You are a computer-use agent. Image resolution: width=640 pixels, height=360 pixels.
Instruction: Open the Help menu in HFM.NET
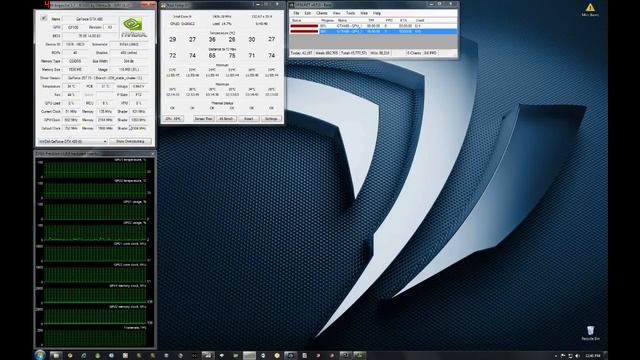[x=377, y=13]
